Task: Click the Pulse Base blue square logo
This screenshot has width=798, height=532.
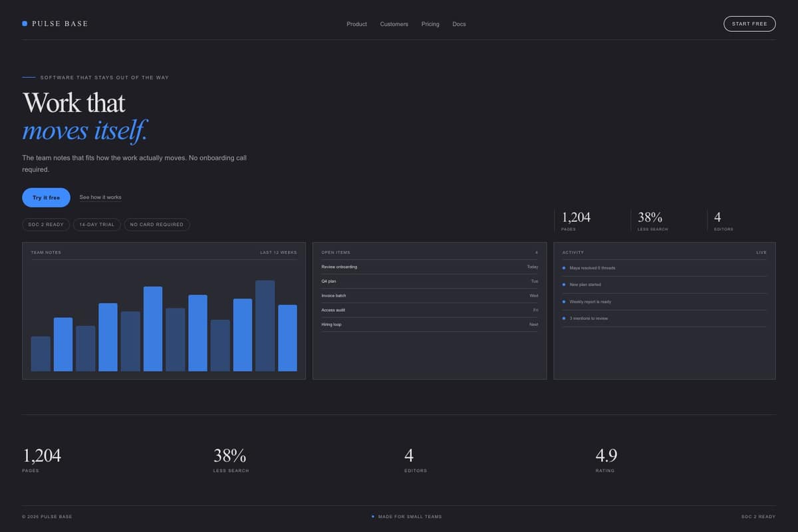Action: (25, 23)
